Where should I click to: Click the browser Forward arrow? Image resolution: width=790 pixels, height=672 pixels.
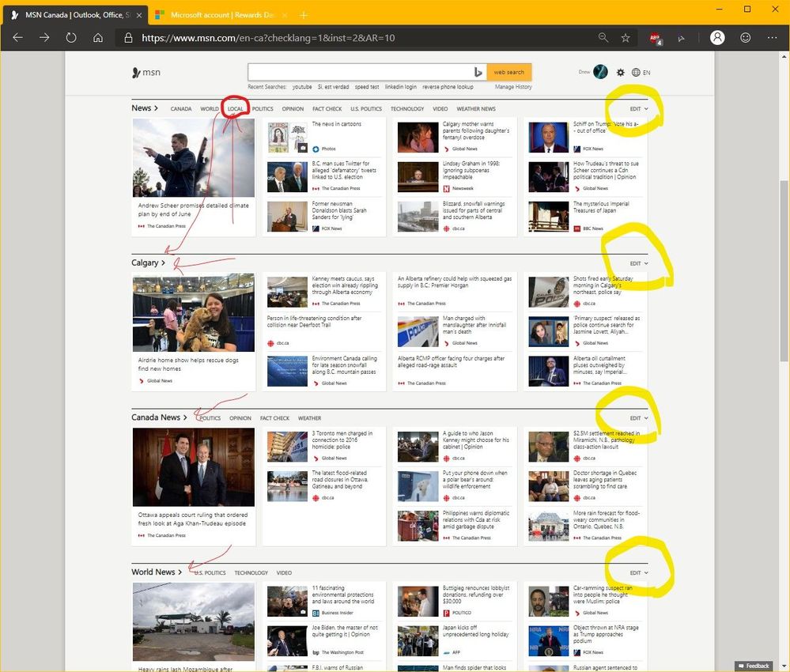(x=44, y=38)
